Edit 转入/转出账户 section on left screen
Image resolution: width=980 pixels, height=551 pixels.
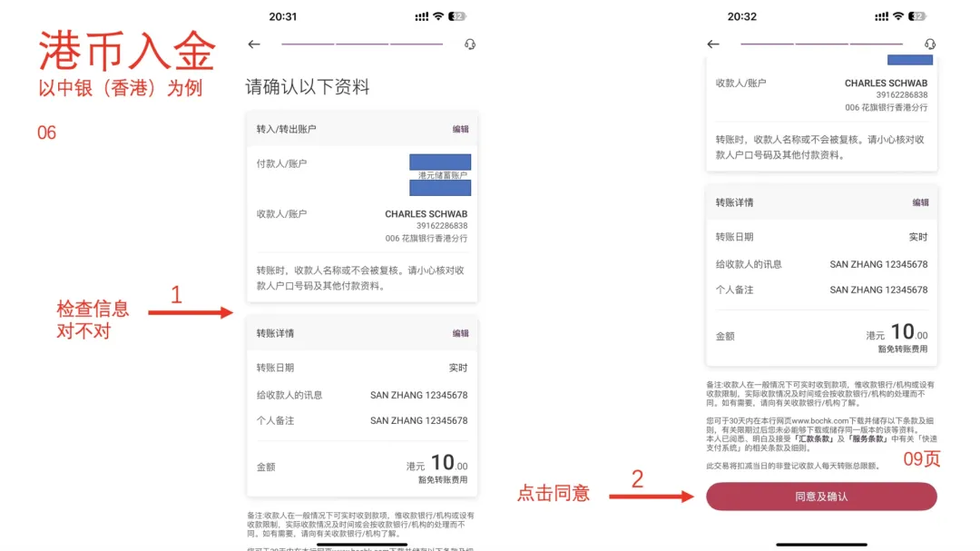click(x=461, y=129)
